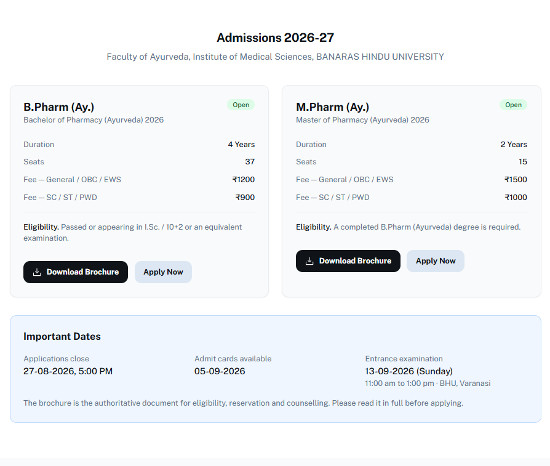Image resolution: width=550 pixels, height=466 pixels.
Task: Click entrance examination date 13-09-2026 (Sunday)
Action: (409, 371)
